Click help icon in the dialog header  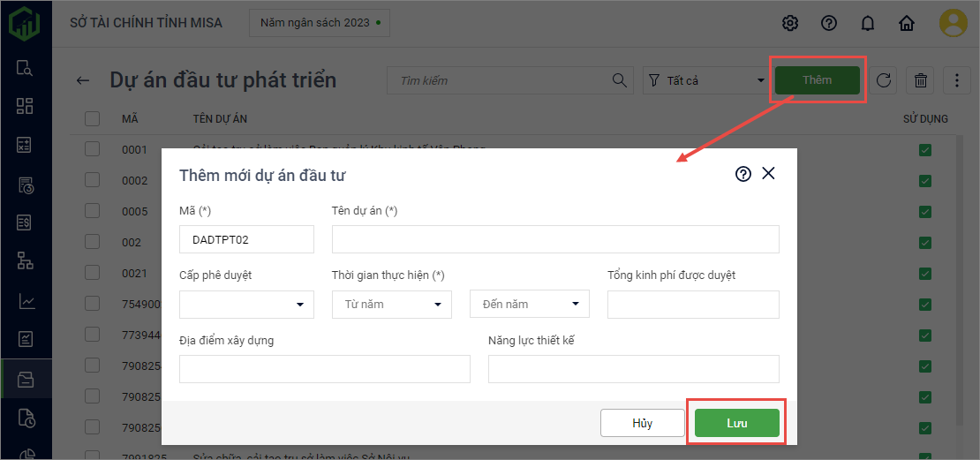(x=743, y=174)
